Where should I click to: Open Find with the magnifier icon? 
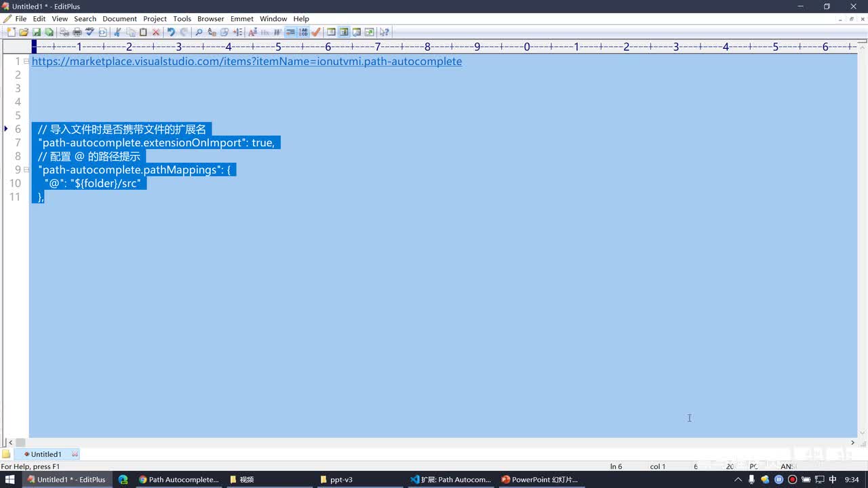[199, 32]
